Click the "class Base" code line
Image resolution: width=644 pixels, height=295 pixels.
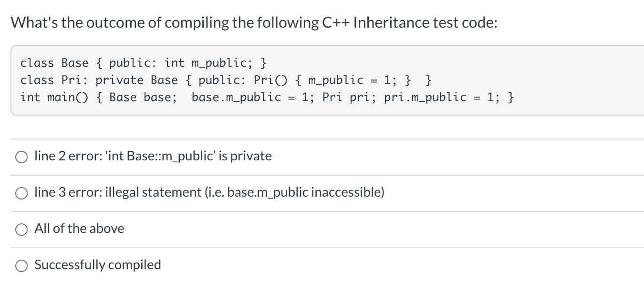(x=144, y=63)
